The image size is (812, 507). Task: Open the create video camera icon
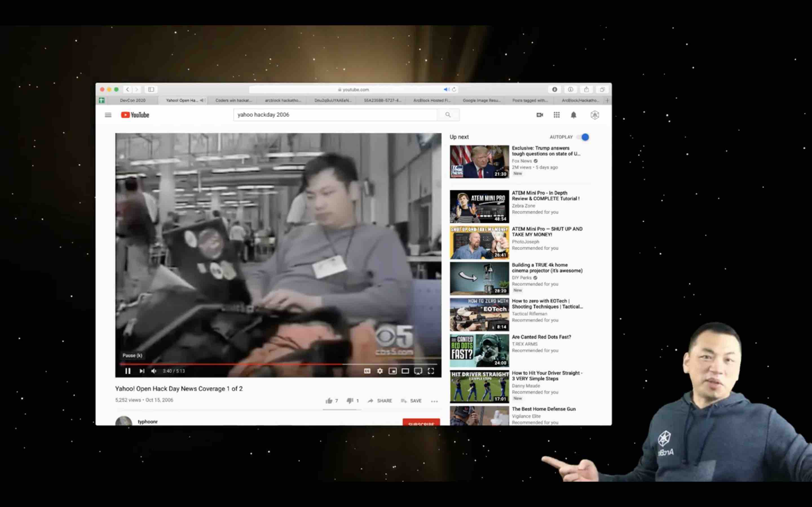(x=540, y=115)
